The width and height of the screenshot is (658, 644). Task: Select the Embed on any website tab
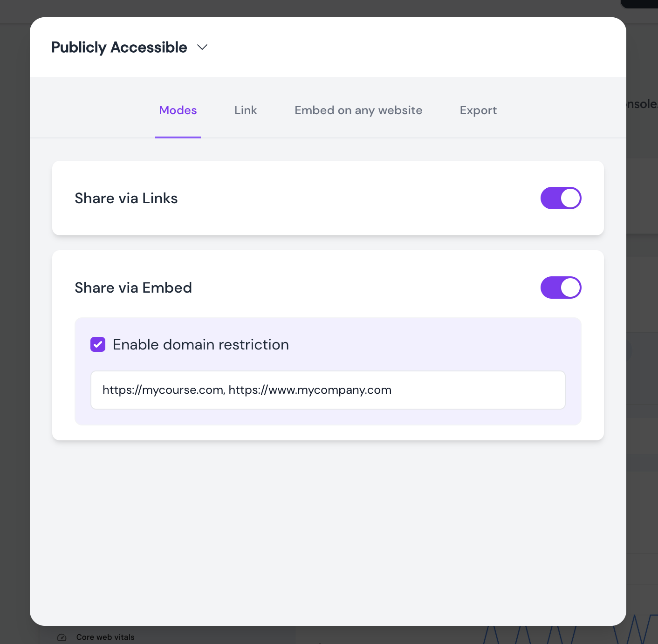coord(358,110)
